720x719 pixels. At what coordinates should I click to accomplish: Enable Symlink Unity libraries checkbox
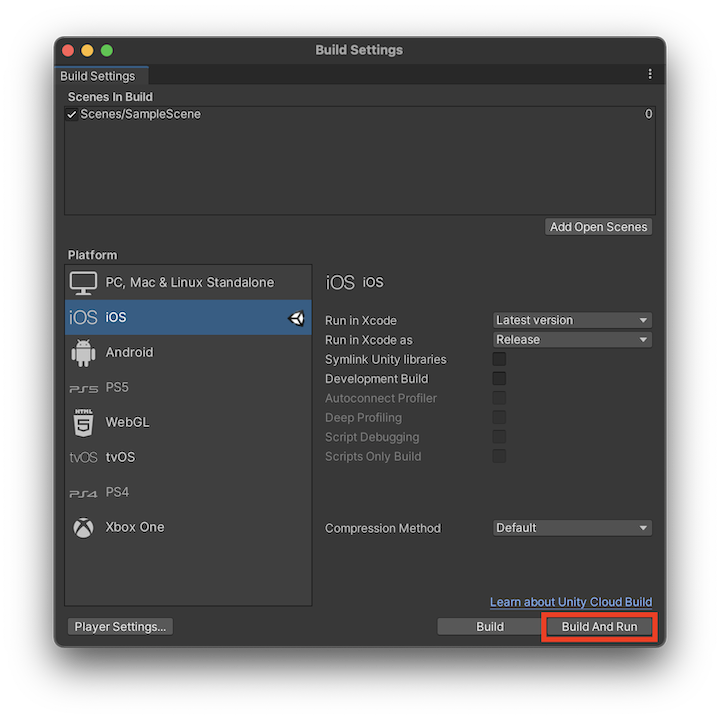pos(499,359)
